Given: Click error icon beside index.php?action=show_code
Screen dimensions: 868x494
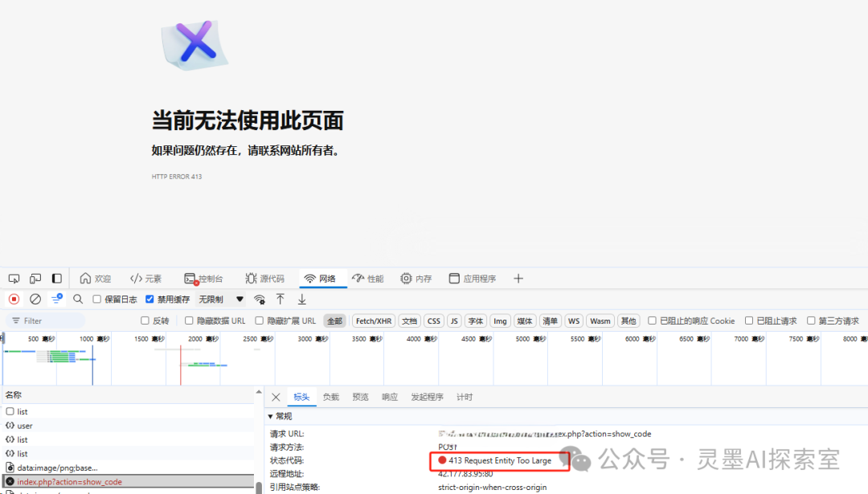Looking at the screenshot, I should click(x=10, y=482).
